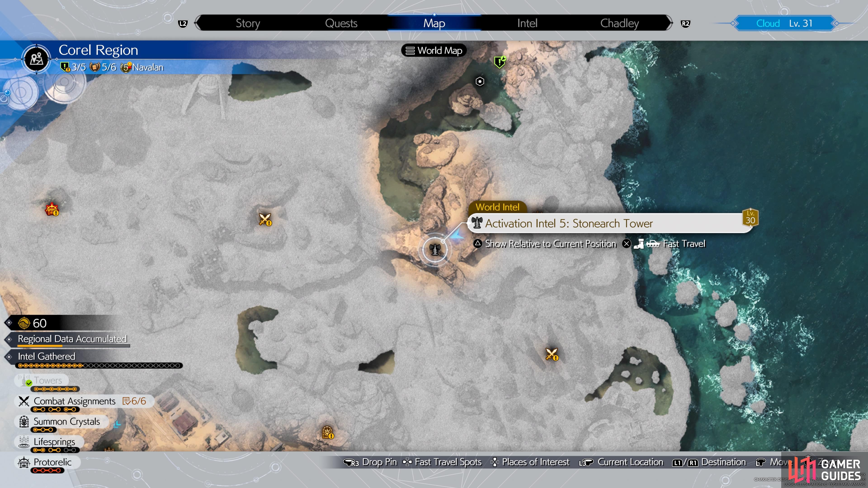Click the L2 shoulder button icon

[x=183, y=23]
